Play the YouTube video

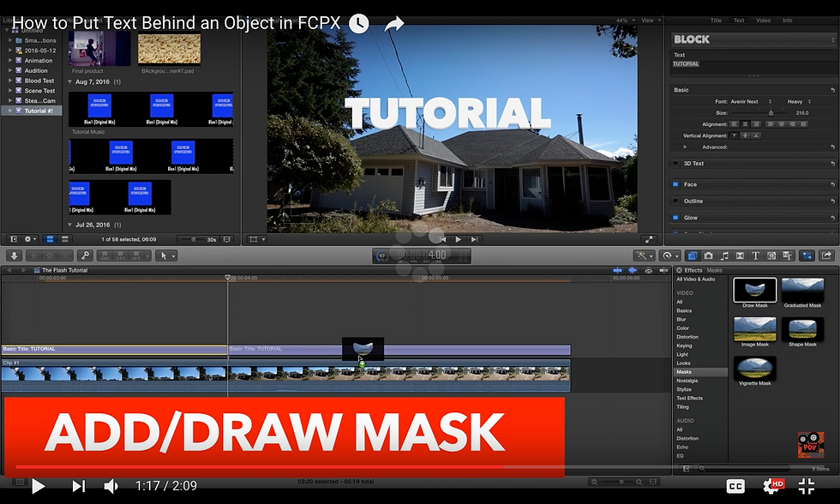(x=38, y=486)
